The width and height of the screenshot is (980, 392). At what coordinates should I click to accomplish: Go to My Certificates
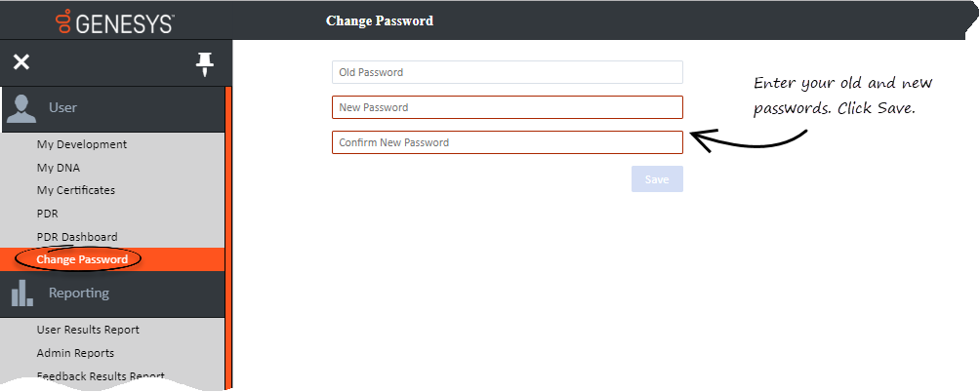pyautogui.click(x=76, y=190)
